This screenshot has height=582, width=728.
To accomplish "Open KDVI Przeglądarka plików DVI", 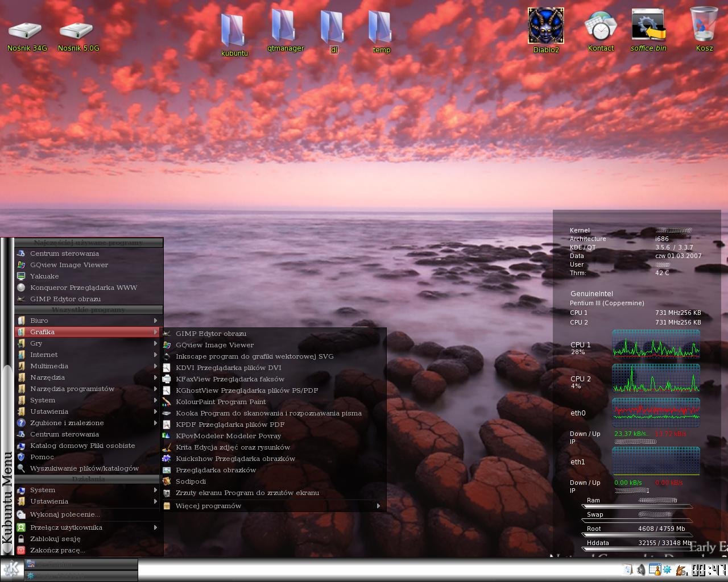I will click(x=274, y=368).
